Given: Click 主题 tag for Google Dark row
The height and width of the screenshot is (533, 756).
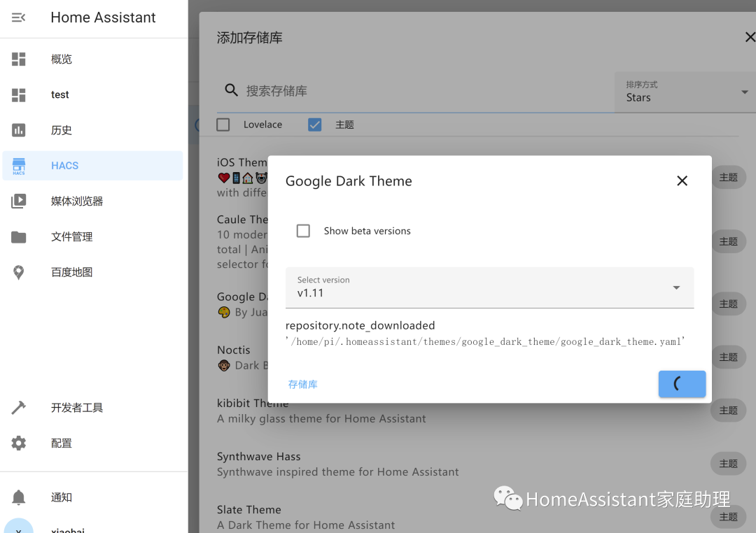Looking at the screenshot, I should (729, 304).
